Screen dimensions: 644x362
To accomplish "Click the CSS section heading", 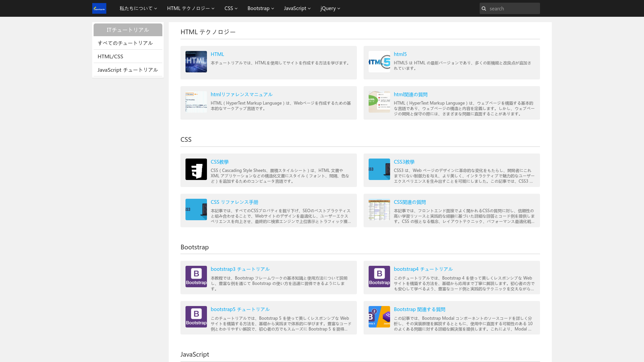I will point(186,139).
